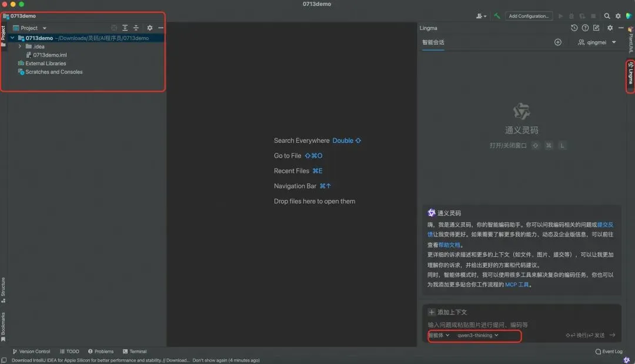Viewport: 635px width, 364px height.
Task: Start new chat with plus circle icon
Action: (x=557, y=42)
